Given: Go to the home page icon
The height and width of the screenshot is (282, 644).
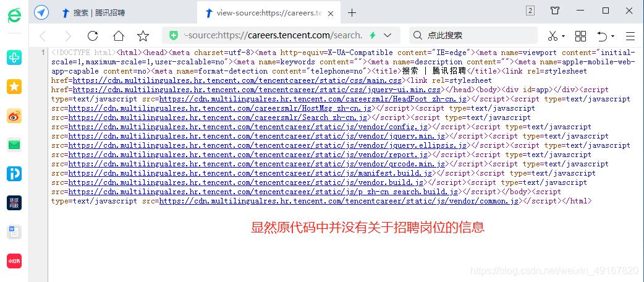Looking at the screenshot, I should [x=119, y=36].
